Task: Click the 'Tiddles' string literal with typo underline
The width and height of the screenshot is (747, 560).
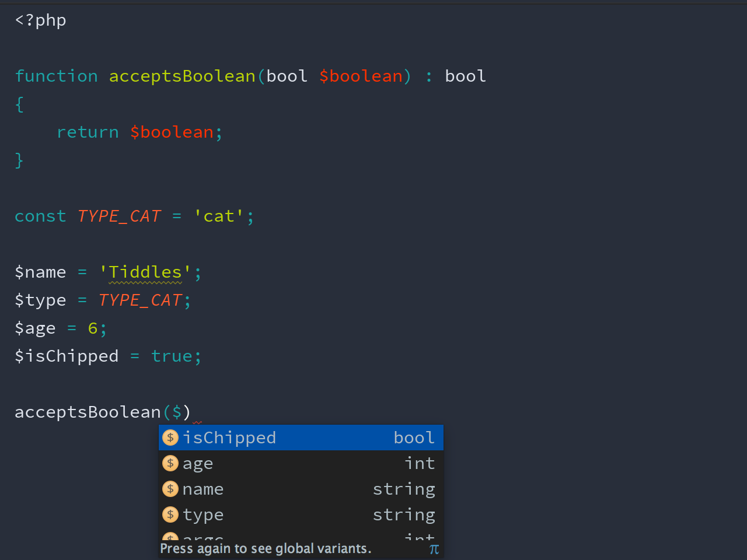Action: tap(145, 272)
